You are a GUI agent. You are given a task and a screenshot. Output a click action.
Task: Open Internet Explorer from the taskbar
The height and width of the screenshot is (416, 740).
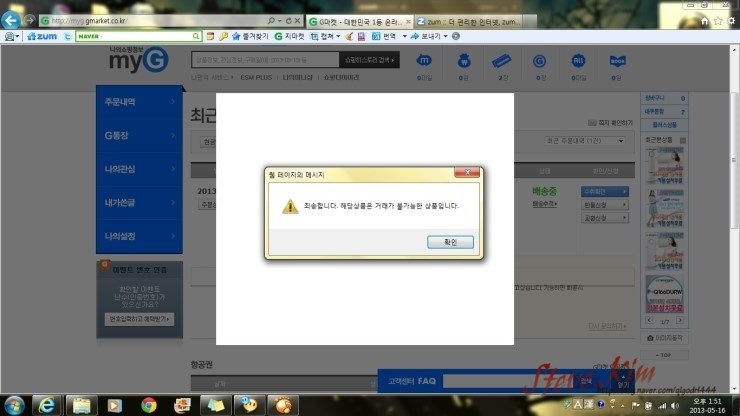46,406
